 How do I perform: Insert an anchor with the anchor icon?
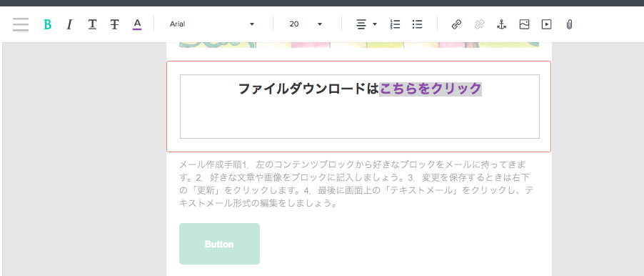point(501,25)
